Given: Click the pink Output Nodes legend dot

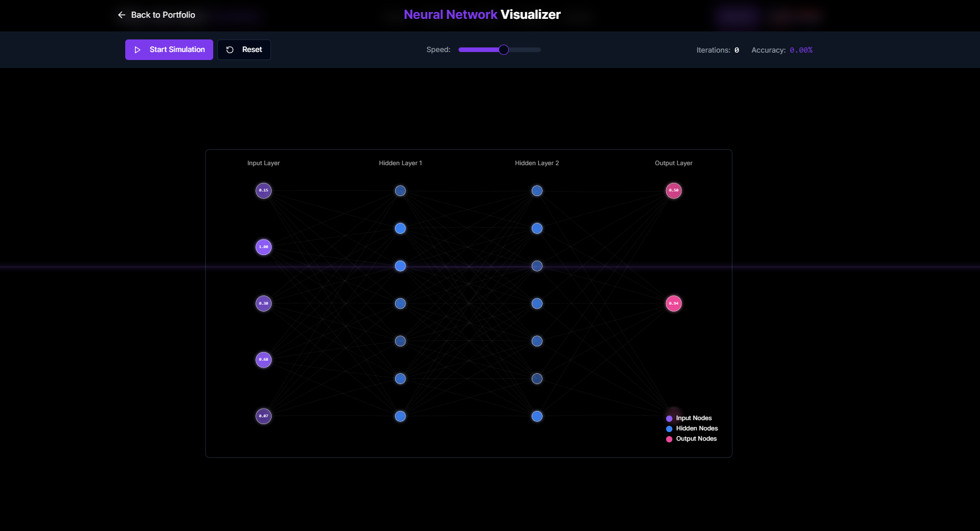Looking at the screenshot, I should click(x=669, y=439).
